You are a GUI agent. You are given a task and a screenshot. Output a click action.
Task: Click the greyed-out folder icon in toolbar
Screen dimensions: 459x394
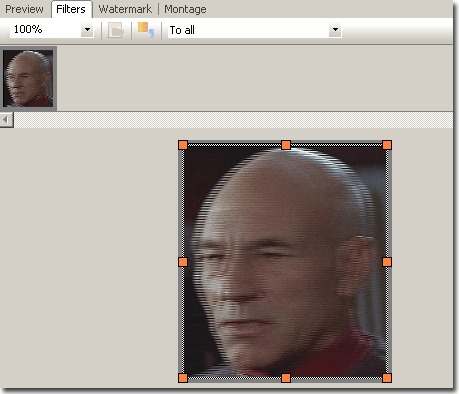coord(116,30)
